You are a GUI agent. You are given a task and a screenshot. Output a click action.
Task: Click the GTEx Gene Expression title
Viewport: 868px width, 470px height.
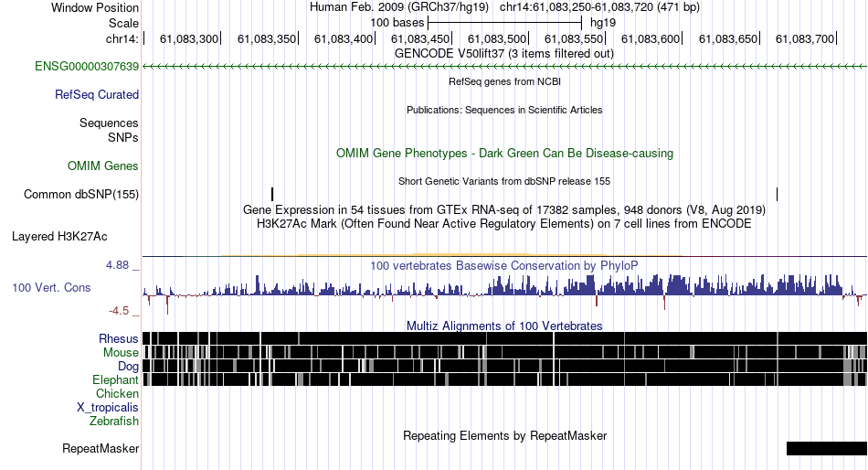tap(504, 210)
